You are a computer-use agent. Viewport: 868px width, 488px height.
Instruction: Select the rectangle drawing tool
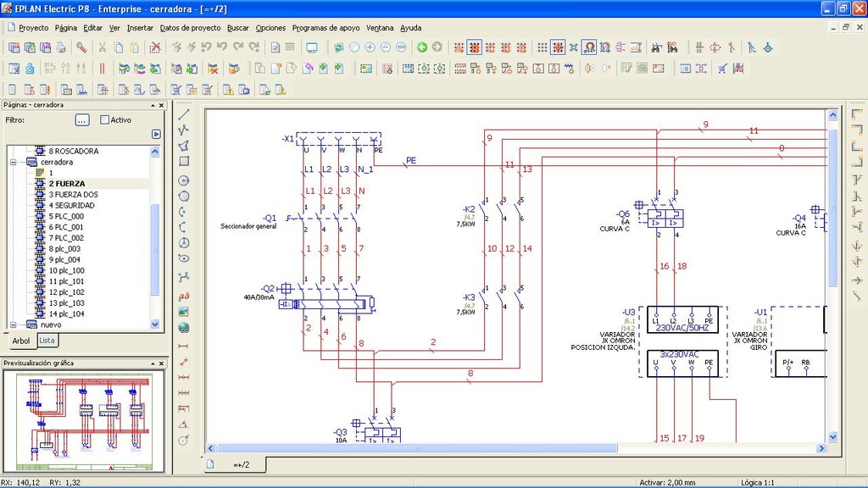(x=184, y=161)
